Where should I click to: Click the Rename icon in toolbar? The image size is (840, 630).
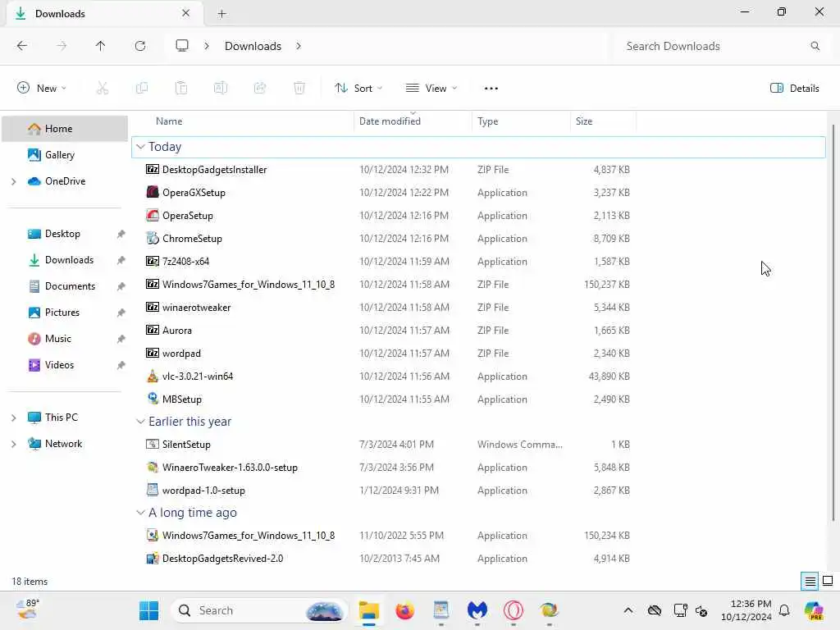(221, 88)
